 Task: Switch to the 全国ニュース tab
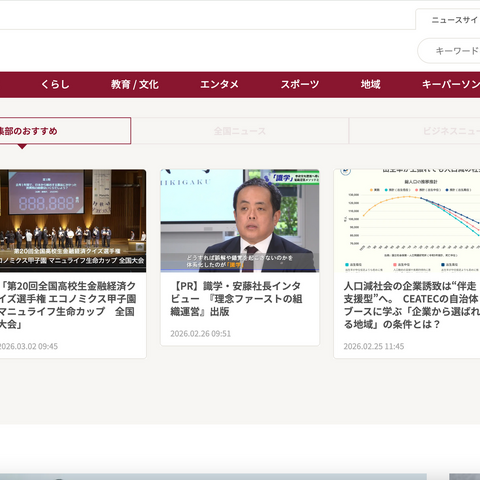coord(240,131)
